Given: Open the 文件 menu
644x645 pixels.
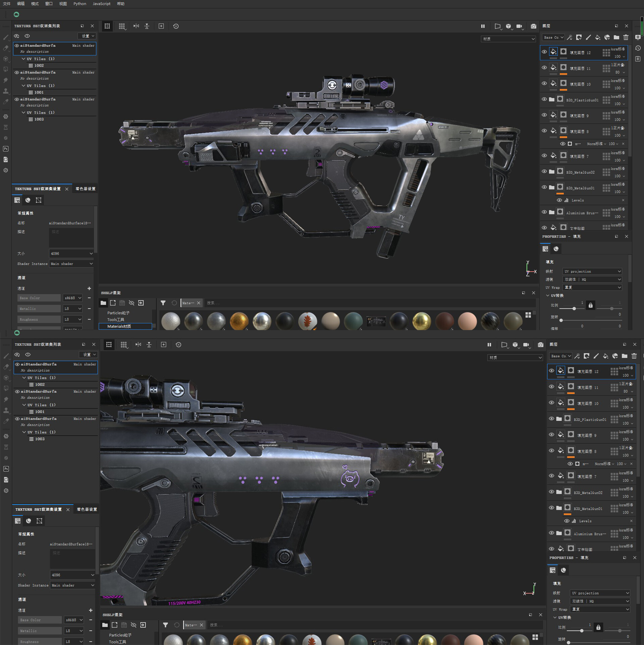Looking at the screenshot, I should tap(7, 4).
